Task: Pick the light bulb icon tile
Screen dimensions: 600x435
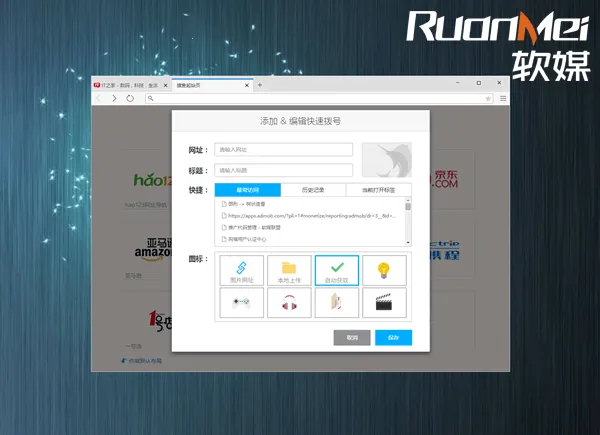Action: (383, 270)
